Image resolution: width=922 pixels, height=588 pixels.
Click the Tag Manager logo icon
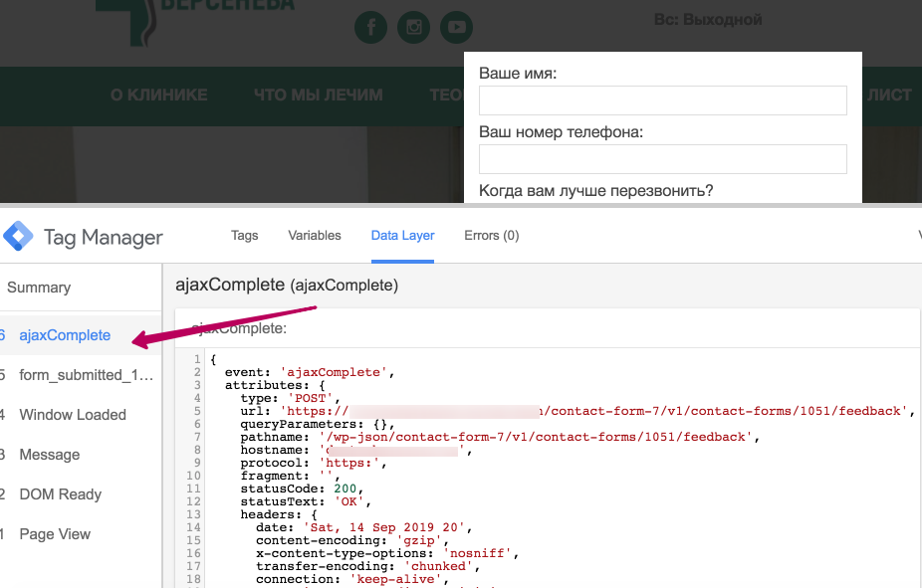[x=18, y=236]
